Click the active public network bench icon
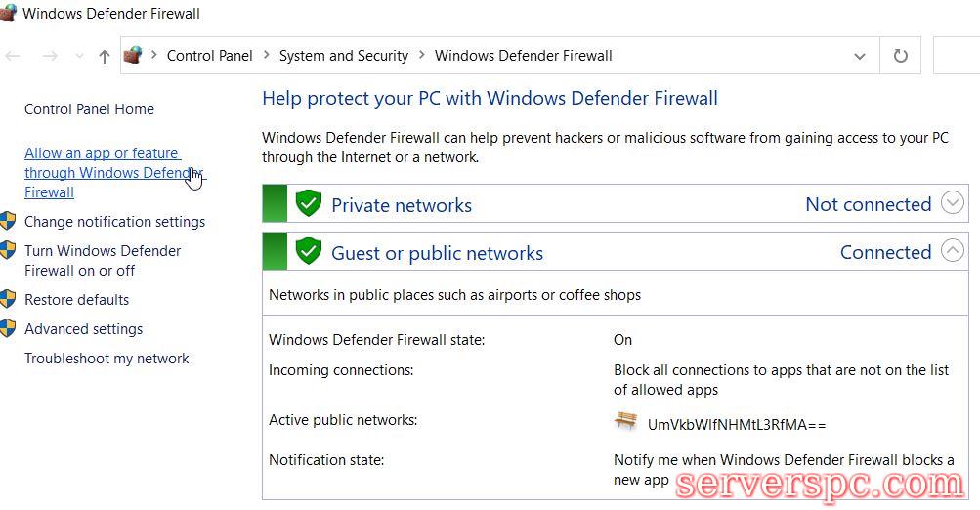 (625, 421)
